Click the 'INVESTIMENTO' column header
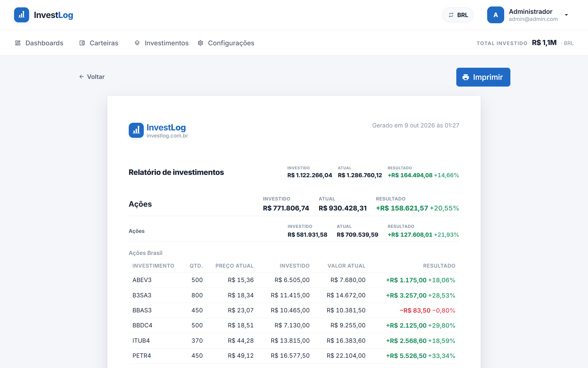 (x=153, y=266)
